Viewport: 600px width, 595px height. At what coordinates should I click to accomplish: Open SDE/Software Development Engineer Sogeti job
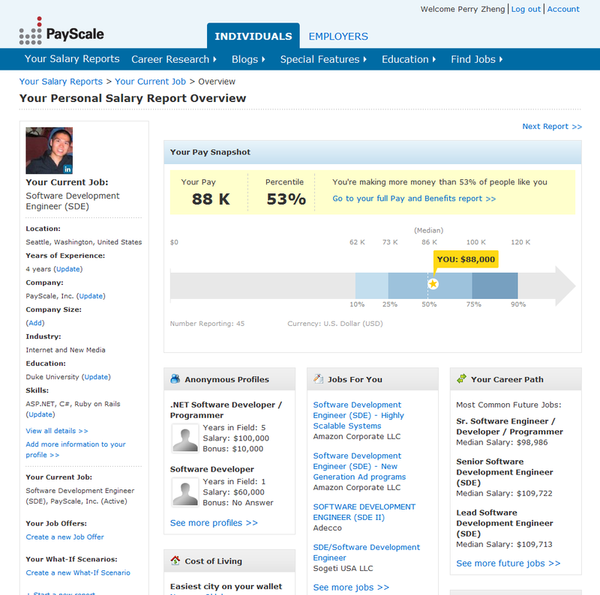click(x=366, y=552)
